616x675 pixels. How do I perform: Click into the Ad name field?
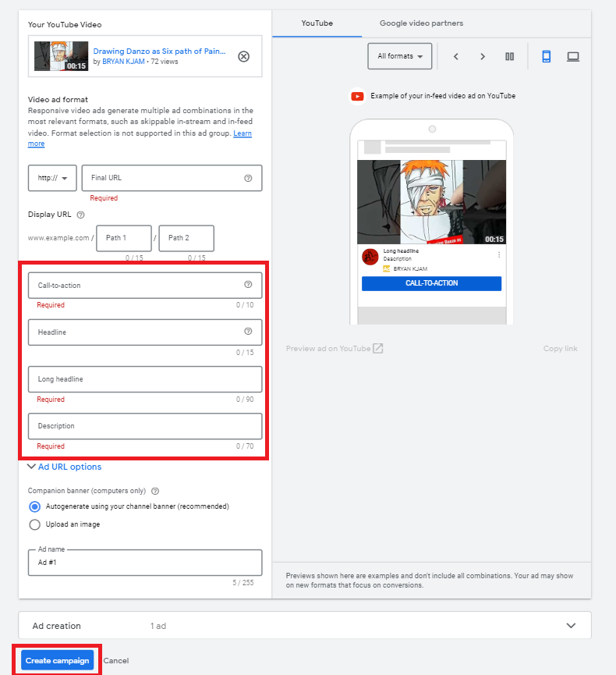(x=145, y=562)
